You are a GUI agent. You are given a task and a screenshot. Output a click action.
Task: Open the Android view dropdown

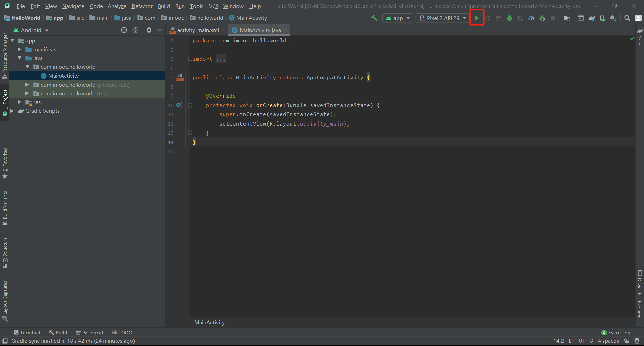[31, 30]
